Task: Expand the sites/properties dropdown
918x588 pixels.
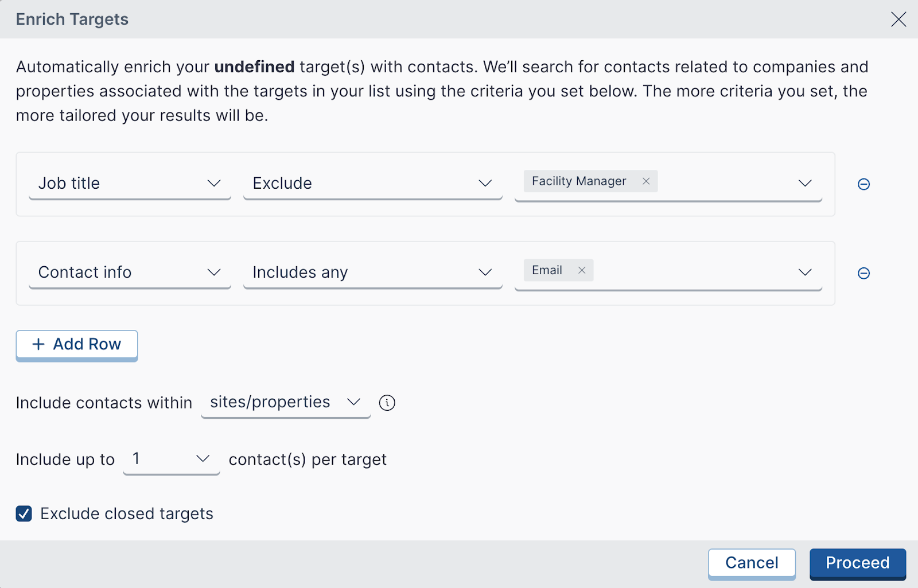Action: click(285, 402)
